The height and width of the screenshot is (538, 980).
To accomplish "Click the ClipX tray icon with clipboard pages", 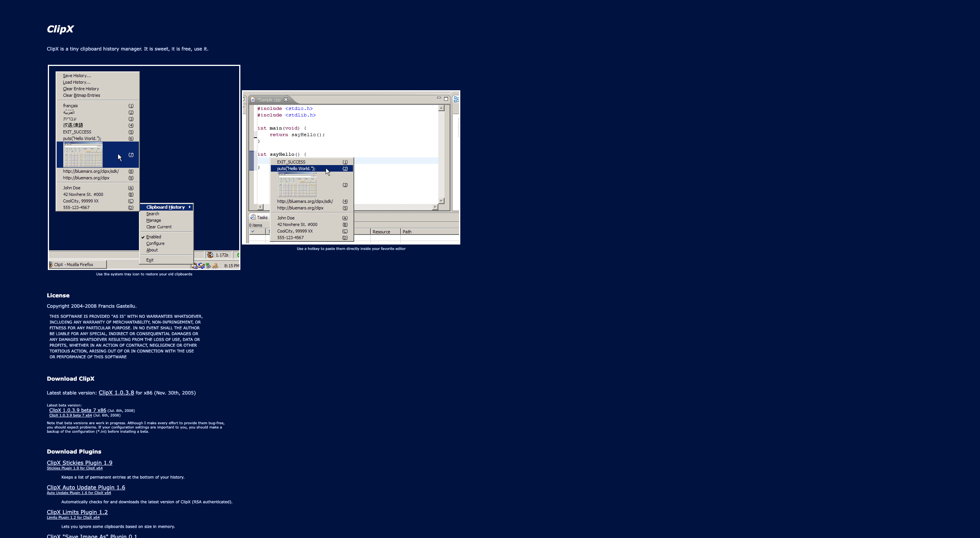I will (194, 266).
